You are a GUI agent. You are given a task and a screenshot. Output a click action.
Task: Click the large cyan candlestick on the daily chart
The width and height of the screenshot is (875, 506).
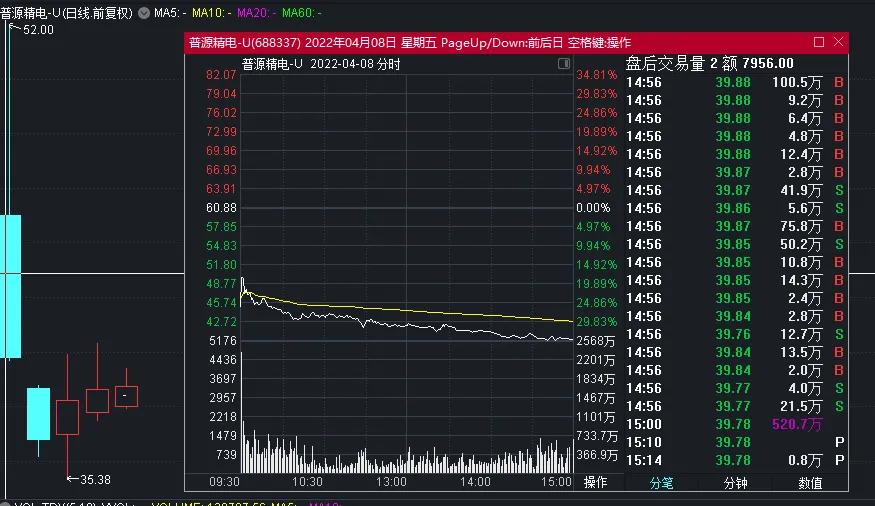click(x=11, y=286)
